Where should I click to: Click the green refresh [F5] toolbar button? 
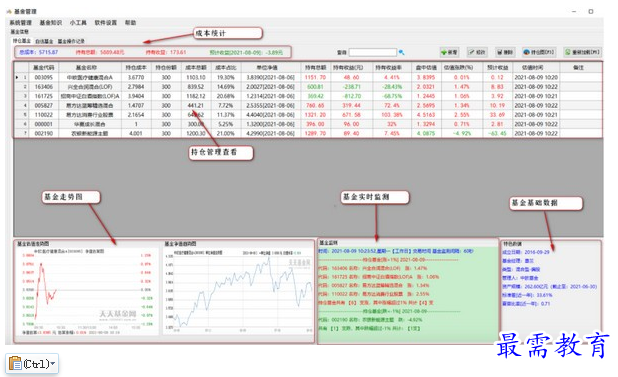(x=583, y=52)
